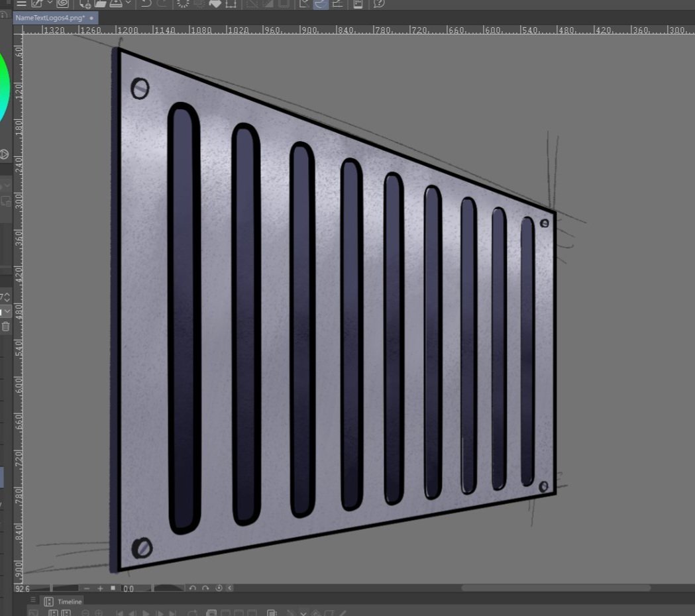Switch to the NameTextLogos4.png tab
Image resolution: width=695 pixels, height=616 pixels.
click(x=50, y=18)
